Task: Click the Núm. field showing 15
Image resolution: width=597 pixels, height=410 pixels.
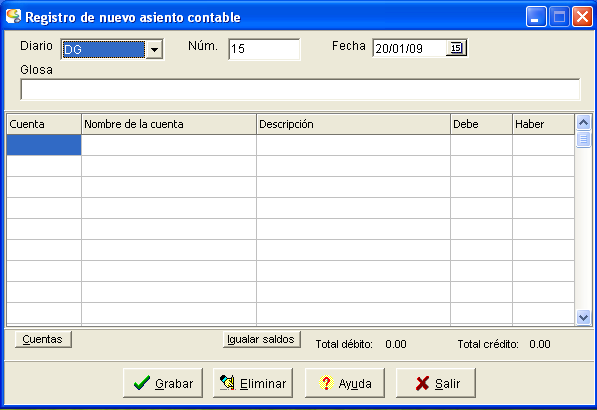Action: (x=264, y=49)
